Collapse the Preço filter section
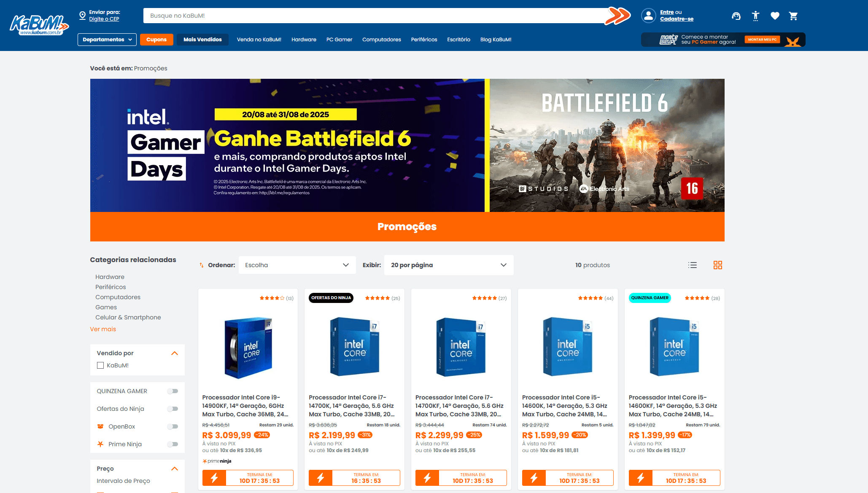The width and height of the screenshot is (868, 493). coord(175,469)
